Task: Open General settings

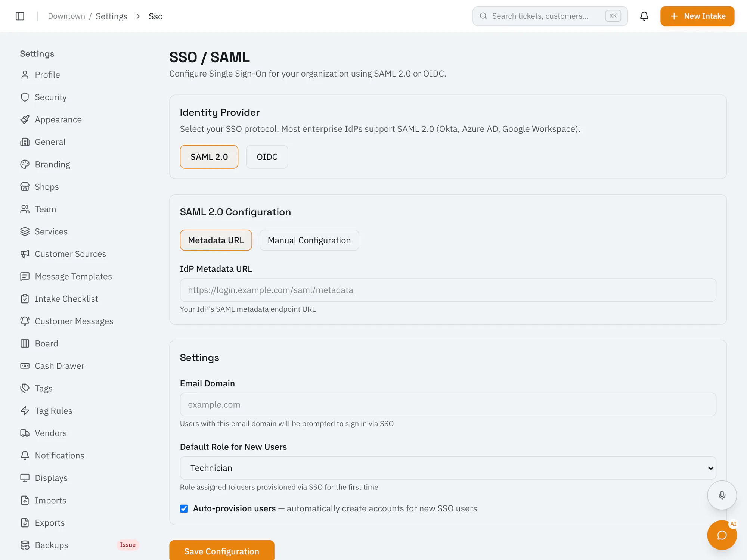Action: coord(80,142)
